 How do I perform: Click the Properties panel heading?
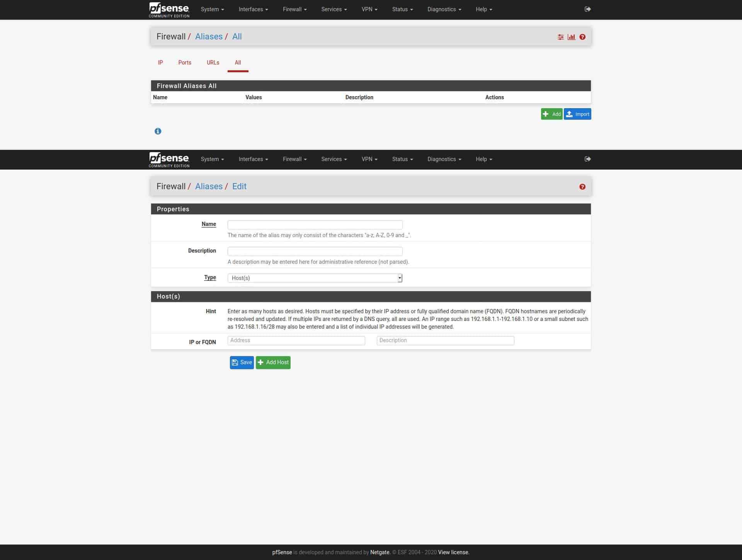[x=371, y=209]
